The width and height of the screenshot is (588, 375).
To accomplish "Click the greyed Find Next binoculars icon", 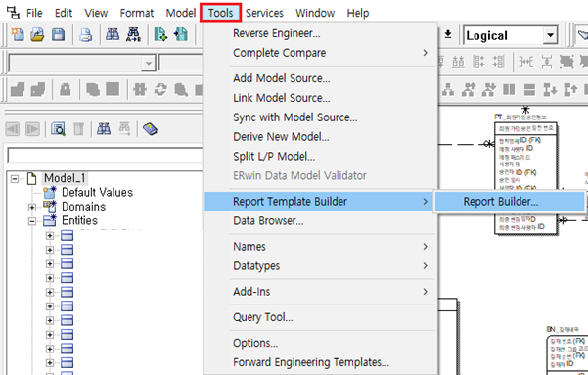I will pyautogui.click(x=124, y=129).
